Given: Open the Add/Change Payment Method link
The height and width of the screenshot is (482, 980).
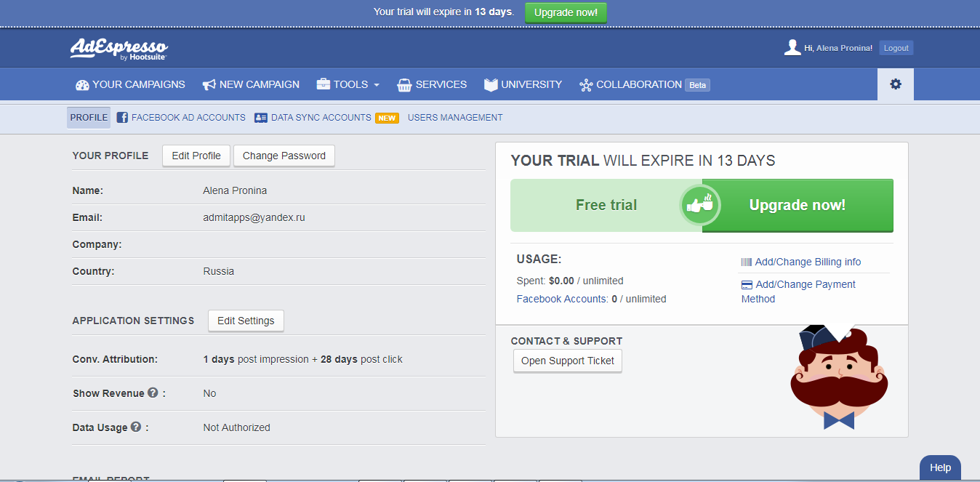Looking at the screenshot, I should pos(798,292).
